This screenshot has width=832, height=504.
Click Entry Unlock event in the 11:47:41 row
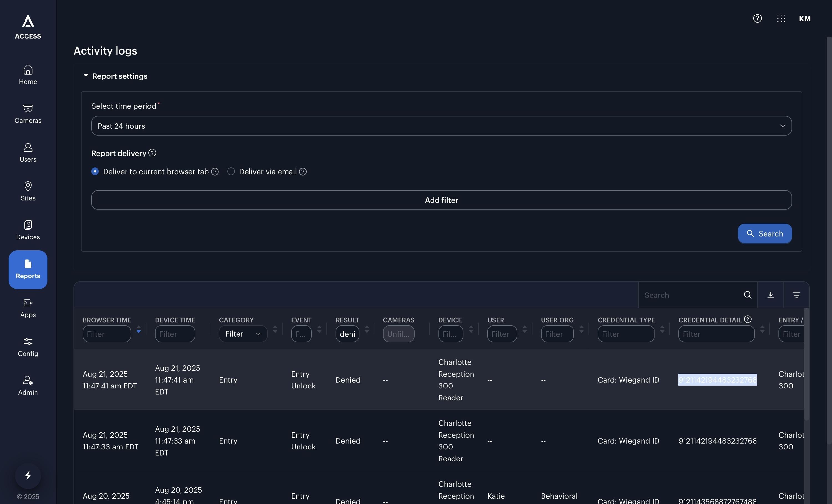(303, 380)
